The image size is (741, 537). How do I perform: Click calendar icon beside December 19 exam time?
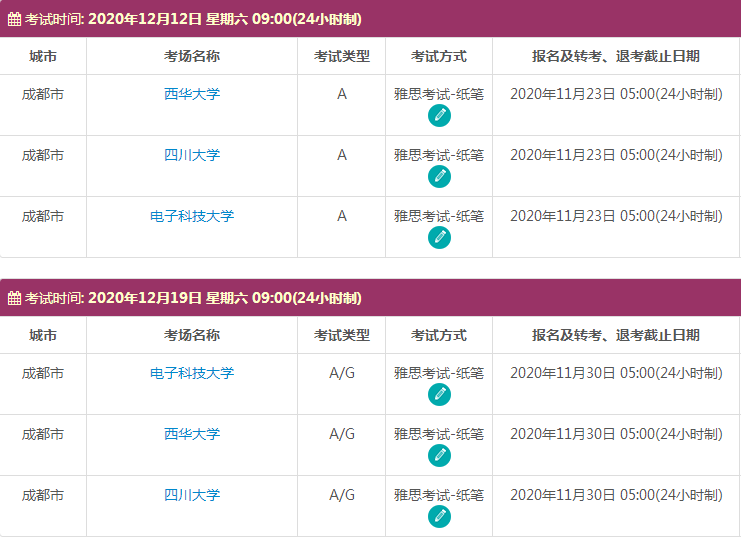pos(14,298)
